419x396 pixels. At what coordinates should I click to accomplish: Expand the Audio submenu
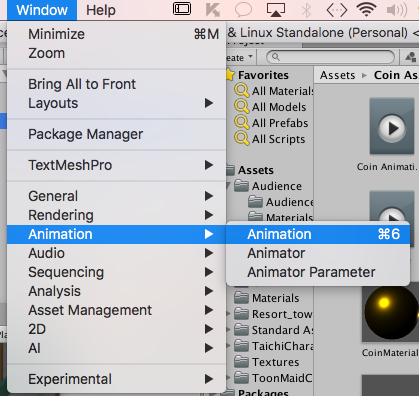[x=117, y=253]
